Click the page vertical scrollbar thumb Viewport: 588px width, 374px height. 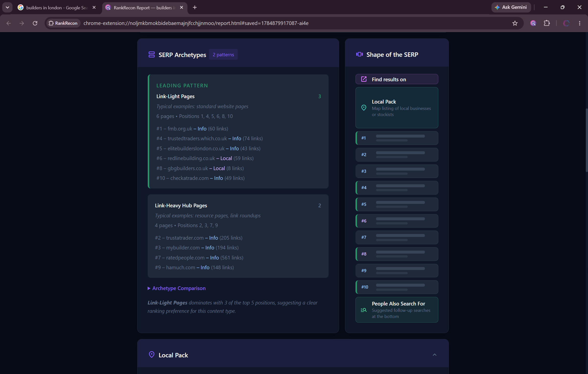[586, 140]
